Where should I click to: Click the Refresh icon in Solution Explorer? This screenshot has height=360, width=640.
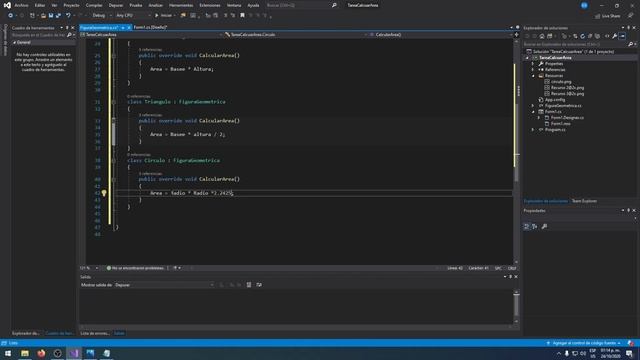pos(582,36)
